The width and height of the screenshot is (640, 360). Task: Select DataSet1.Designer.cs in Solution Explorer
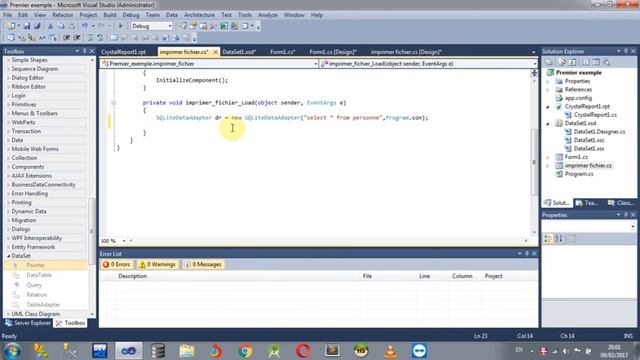tap(599, 132)
